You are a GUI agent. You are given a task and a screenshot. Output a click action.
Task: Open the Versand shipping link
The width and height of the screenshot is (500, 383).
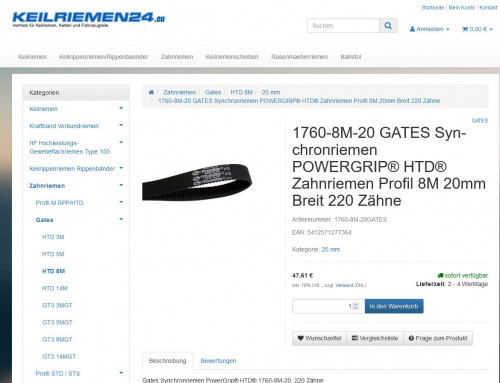344,285
